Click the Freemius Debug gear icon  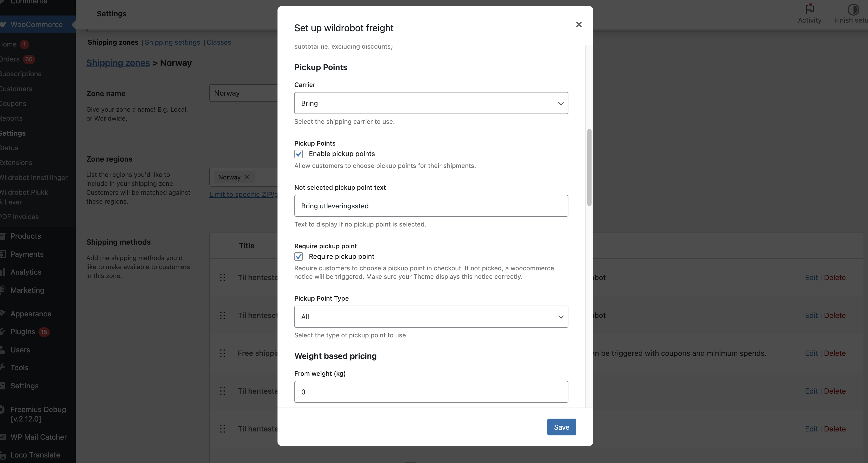point(2,409)
